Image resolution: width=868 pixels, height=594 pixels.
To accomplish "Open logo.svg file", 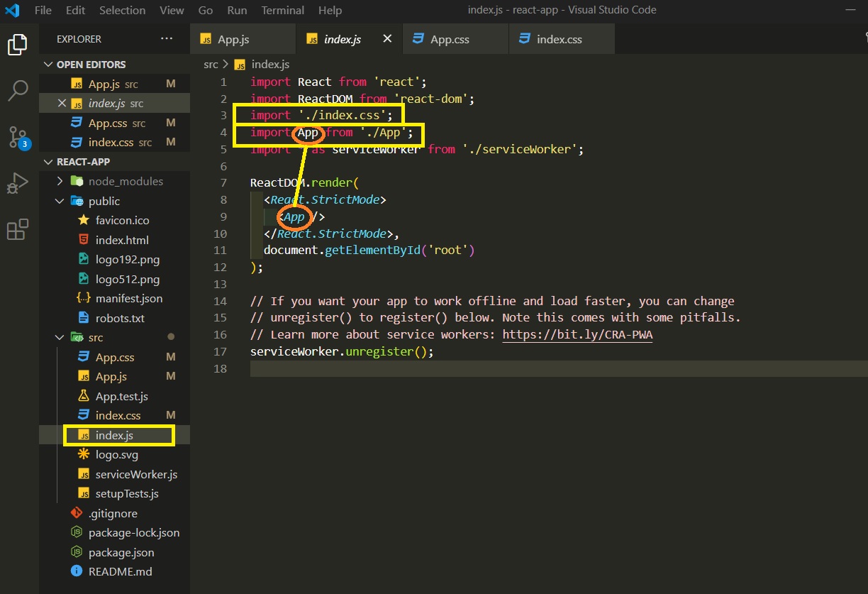I will tap(113, 455).
